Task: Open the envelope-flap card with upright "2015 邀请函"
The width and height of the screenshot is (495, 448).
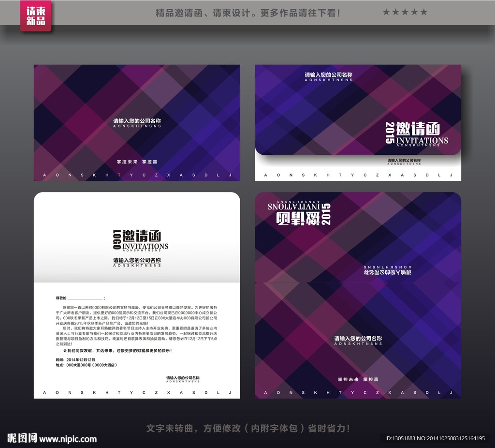Action: click(358, 122)
